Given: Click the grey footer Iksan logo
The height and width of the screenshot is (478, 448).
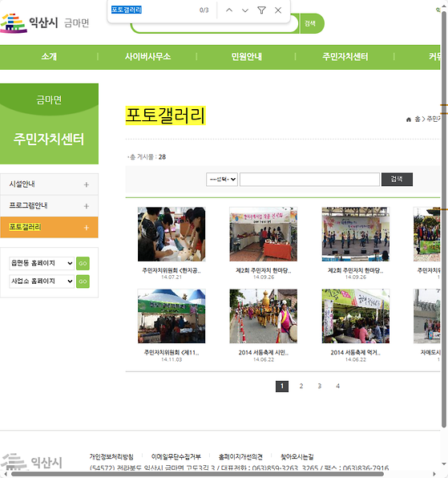Looking at the screenshot, I should pos(32,463).
